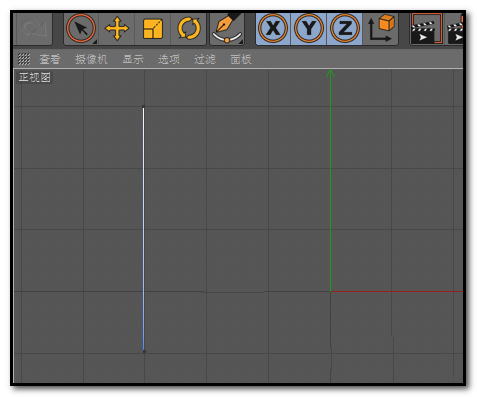Select the live selection arrow tool

[x=81, y=29]
